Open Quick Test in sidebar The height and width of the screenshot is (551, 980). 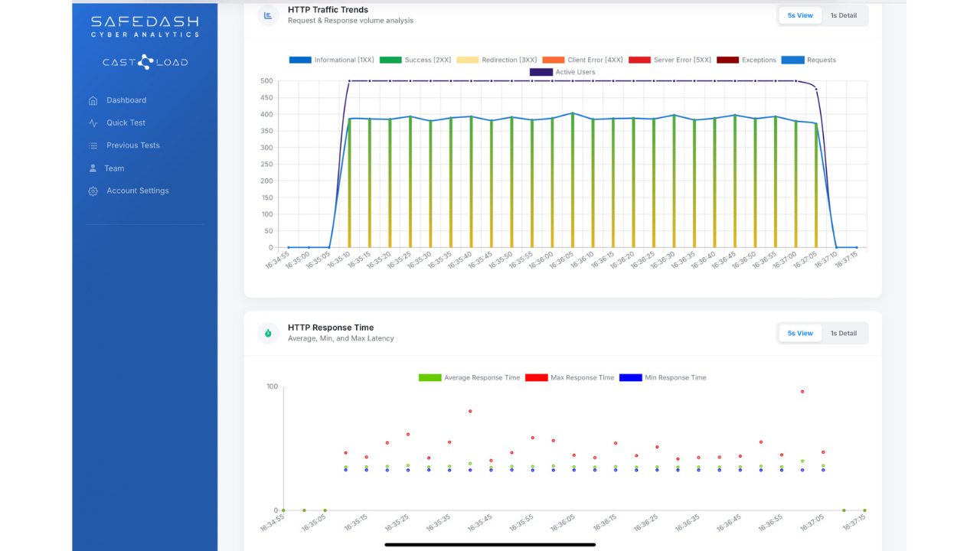click(126, 122)
